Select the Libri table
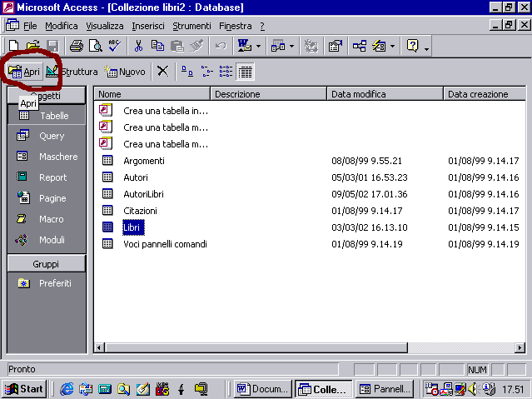Screen dimensions: 532x399 tap(132, 227)
